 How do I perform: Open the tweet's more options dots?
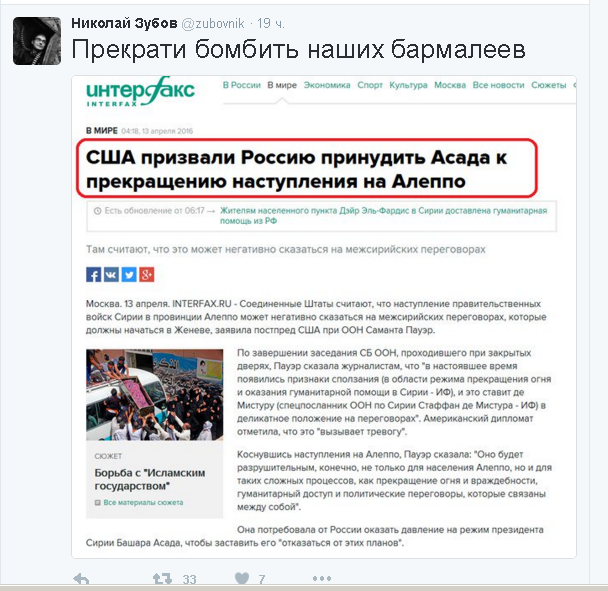(x=322, y=579)
